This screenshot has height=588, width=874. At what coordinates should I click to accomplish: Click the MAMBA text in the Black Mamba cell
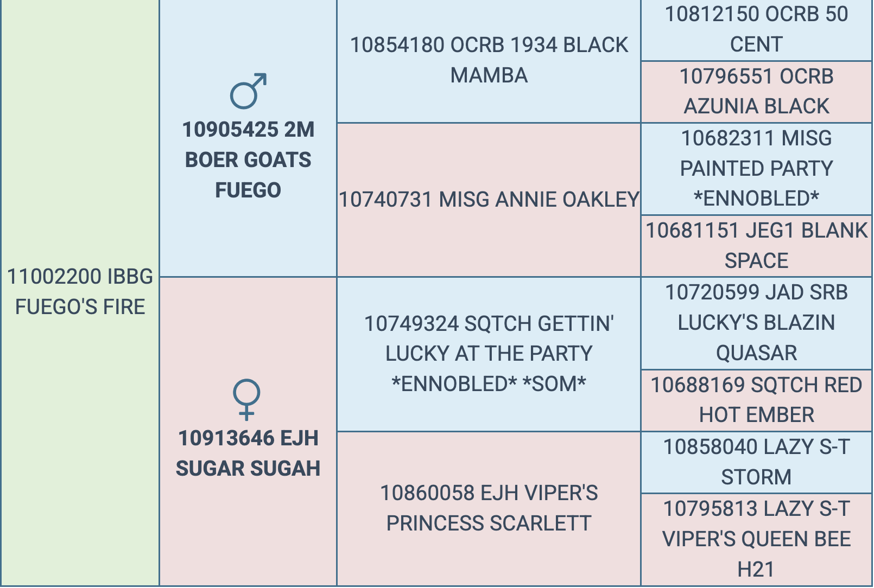[489, 75]
